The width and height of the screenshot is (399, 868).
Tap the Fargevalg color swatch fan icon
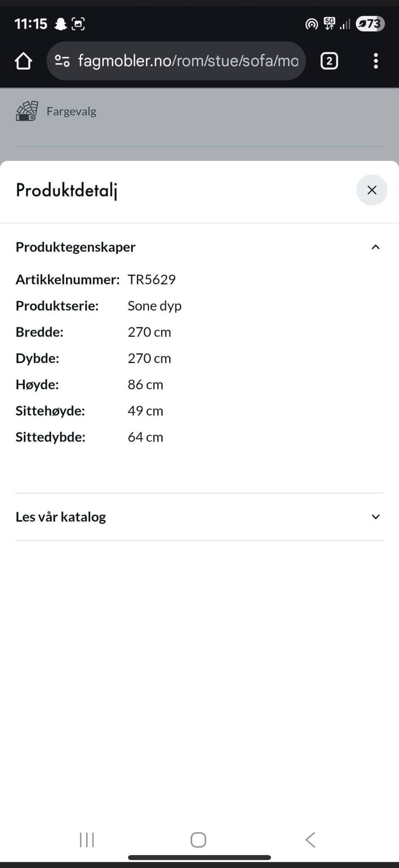27,111
